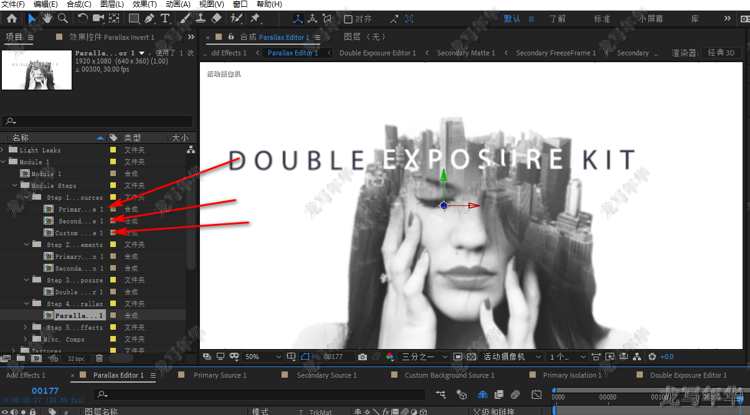Go to the Home screen icon
750x415 pixels.
[11, 19]
